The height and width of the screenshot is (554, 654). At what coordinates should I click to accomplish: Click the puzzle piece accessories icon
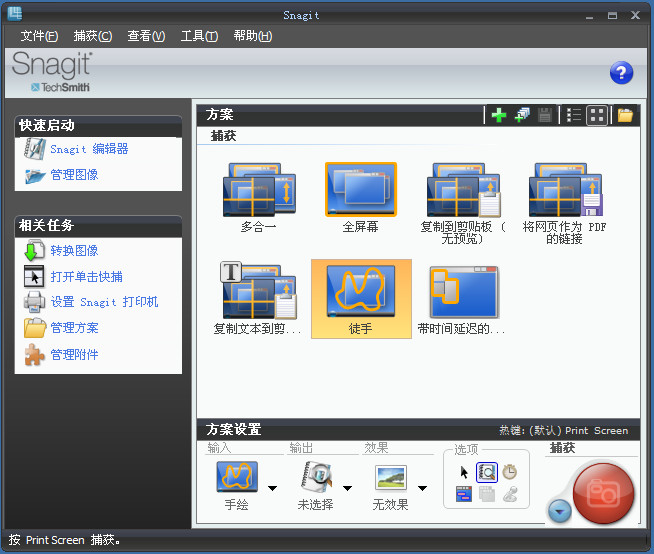coord(34,355)
